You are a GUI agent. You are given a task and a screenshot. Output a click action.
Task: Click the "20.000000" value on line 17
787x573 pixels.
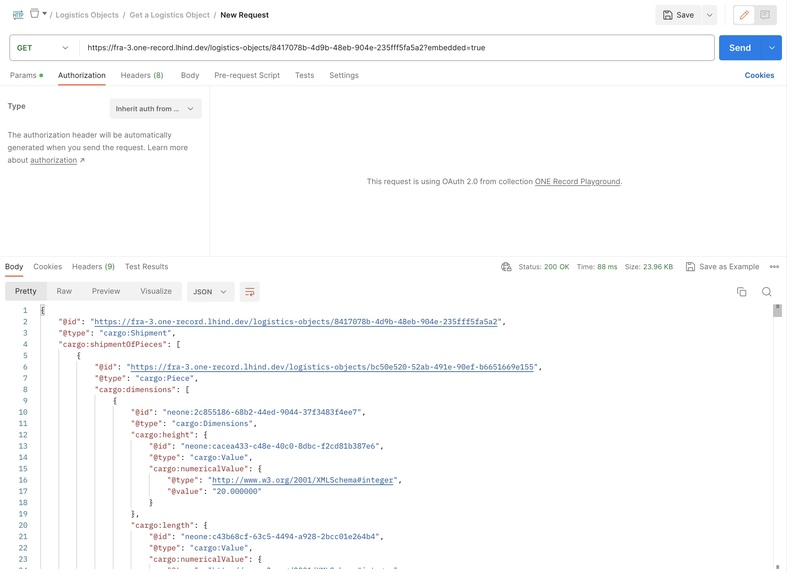237,492
